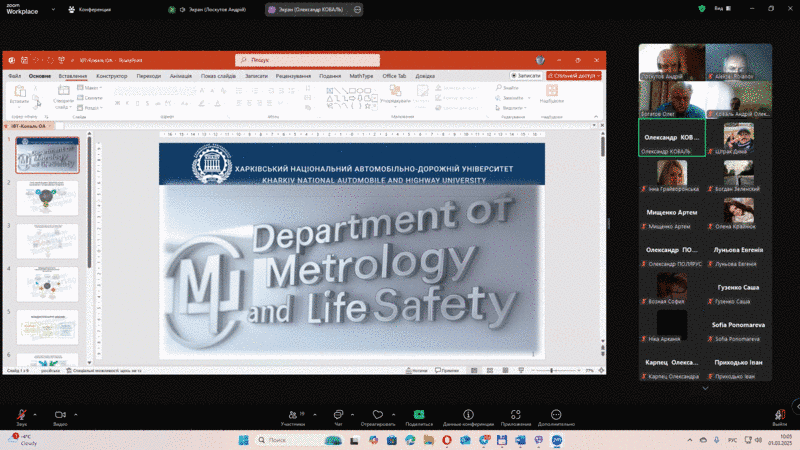
Task: Open Данные конференции info
Action: 468,417
